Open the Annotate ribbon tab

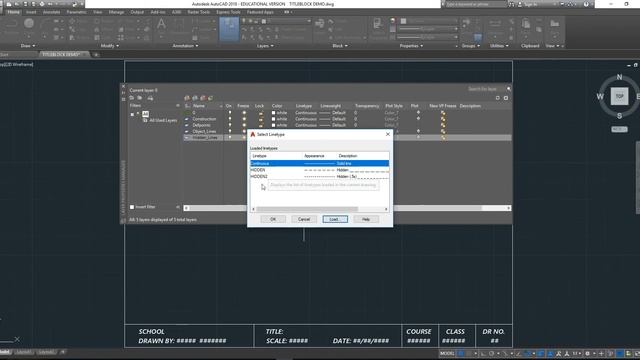click(51, 12)
